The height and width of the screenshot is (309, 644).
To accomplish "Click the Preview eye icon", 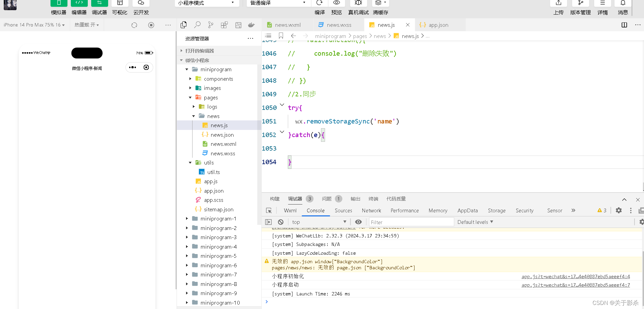I will click(x=337, y=3).
